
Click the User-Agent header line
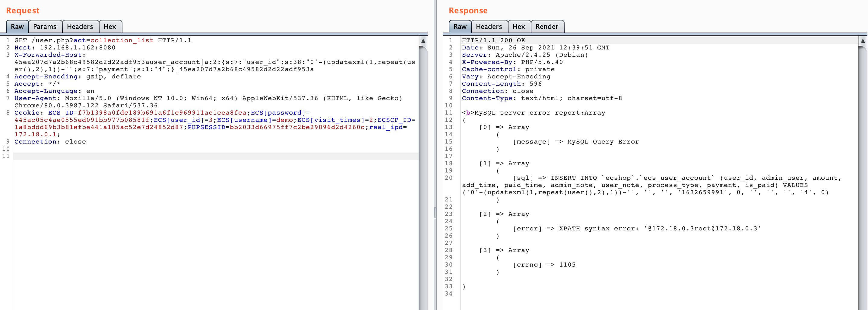[208, 102]
